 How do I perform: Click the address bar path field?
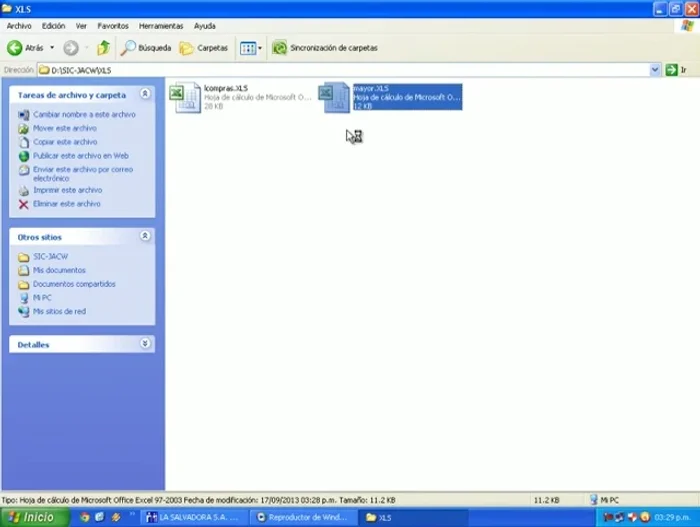tap(344, 70)
